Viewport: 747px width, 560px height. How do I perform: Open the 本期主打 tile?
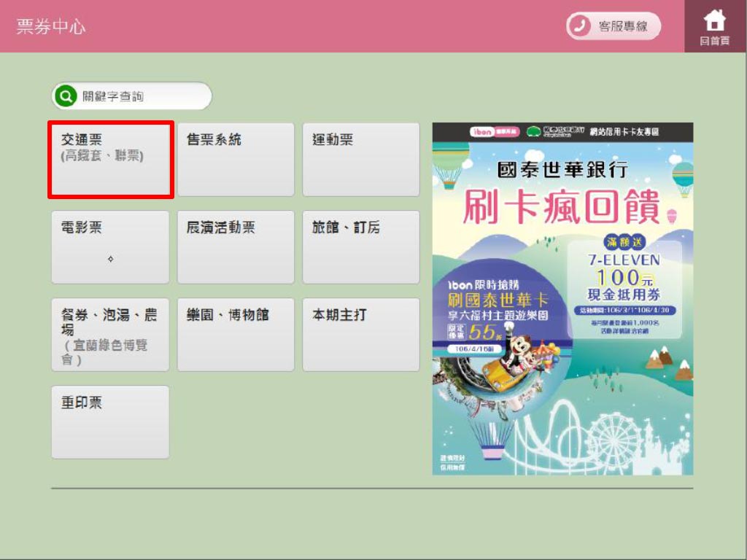pyautogui.click(x=361, y=335)
